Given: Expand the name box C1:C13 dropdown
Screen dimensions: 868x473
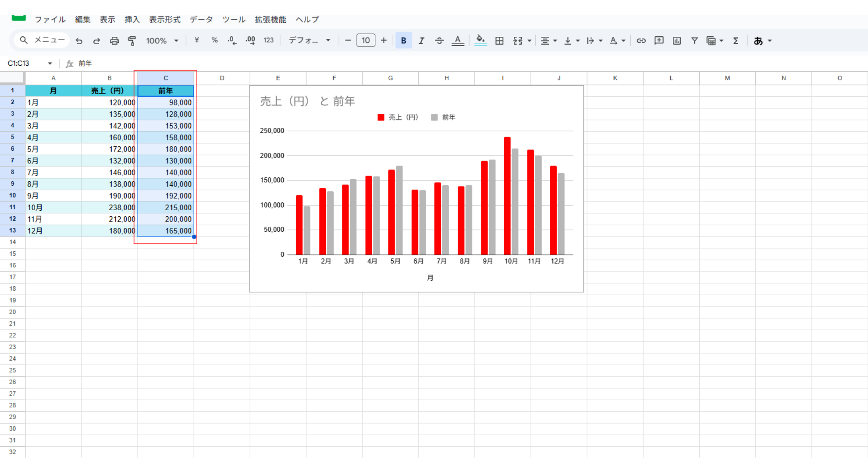Looking at the screenshot, I should pos(50,64).
